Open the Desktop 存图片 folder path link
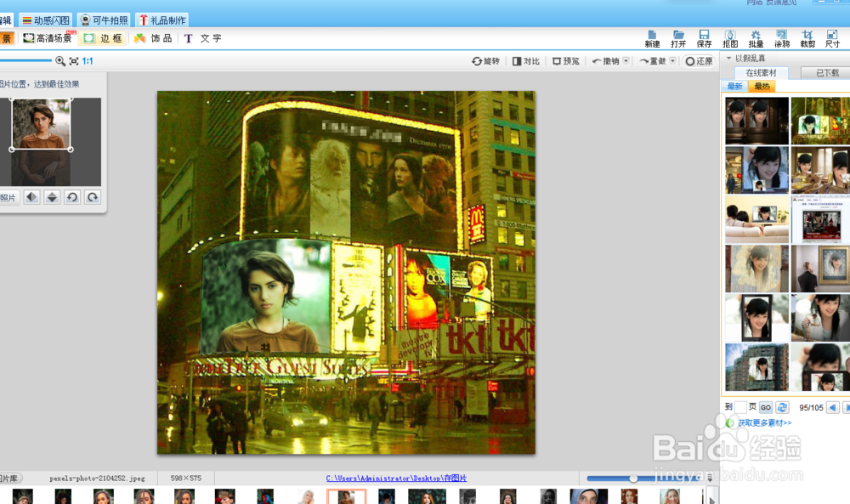 click(x=396, y=479)
